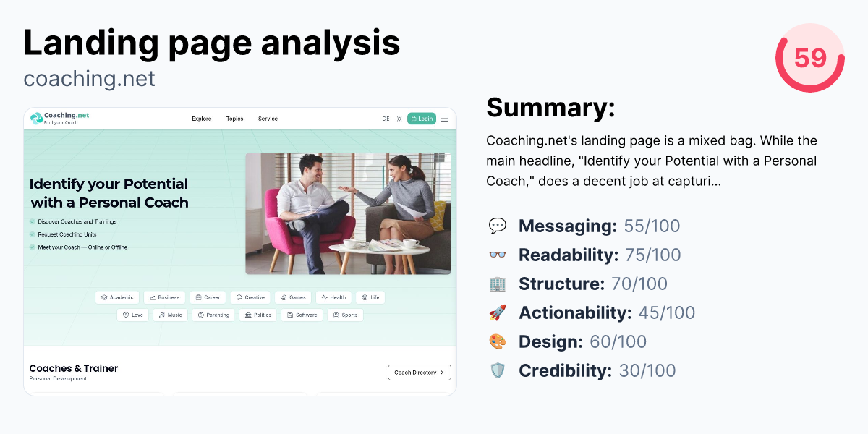Open the hamburger navigation menu
868x434 pixels.
[x=444, y=119]
